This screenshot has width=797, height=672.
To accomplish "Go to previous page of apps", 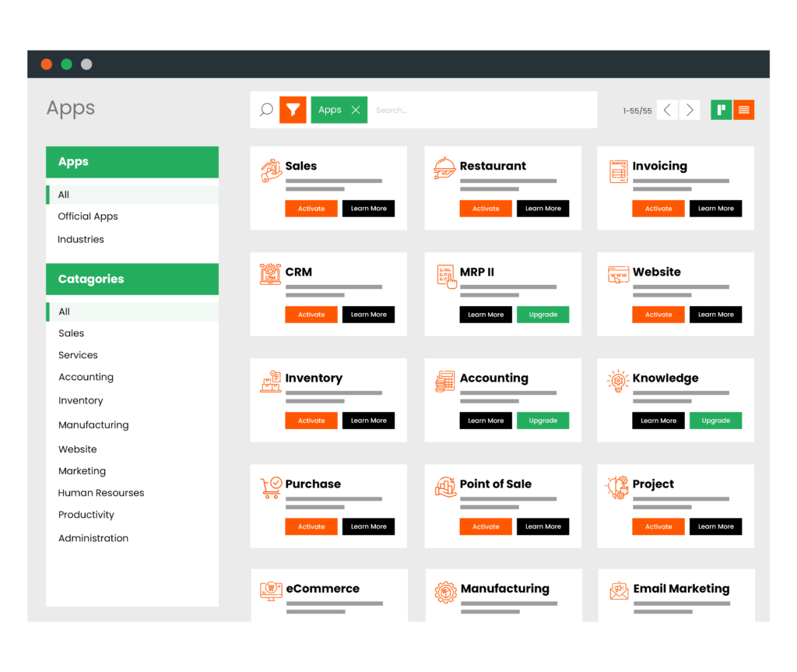I will [x=667, y=110].
